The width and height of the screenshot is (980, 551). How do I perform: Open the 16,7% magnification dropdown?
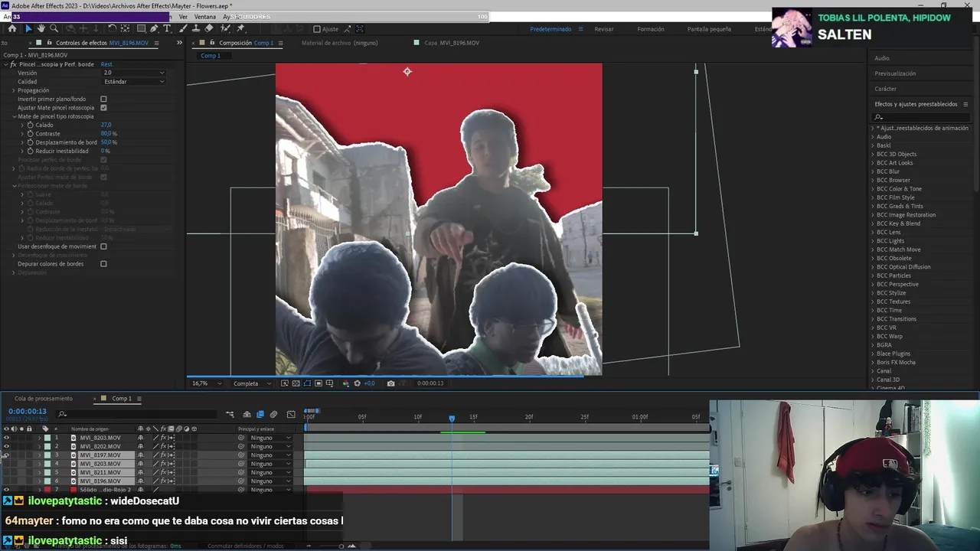coord(207,383)
